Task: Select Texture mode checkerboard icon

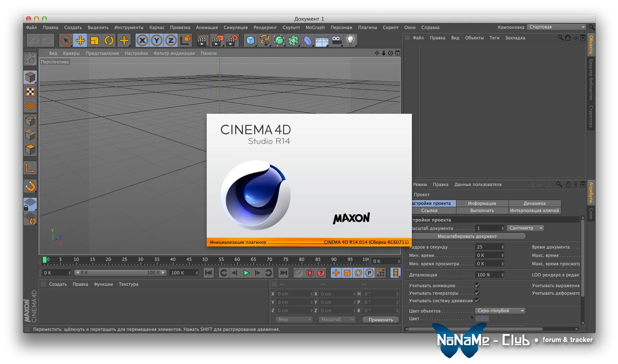Action: click(x=30, y=92)
